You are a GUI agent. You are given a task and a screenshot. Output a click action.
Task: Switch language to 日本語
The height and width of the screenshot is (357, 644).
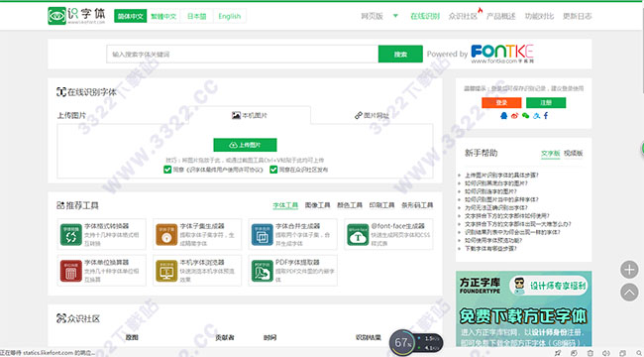(x=196, y=16)
